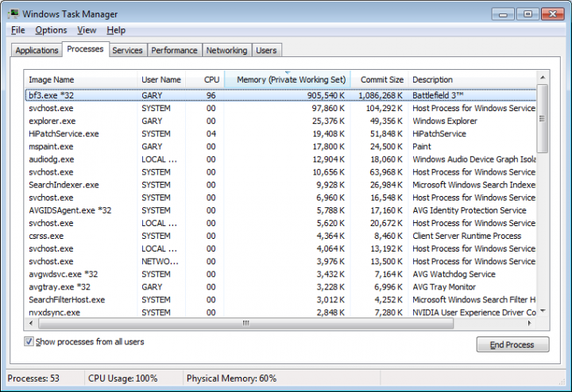Select the mspaint.exe process
This screenshot has height=392, width=572.
click(x=280, y=147)
